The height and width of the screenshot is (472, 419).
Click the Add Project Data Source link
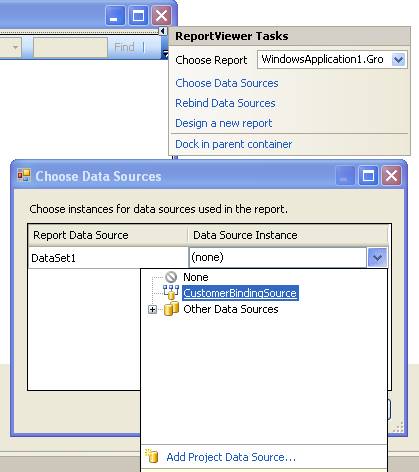coord(231,457)
